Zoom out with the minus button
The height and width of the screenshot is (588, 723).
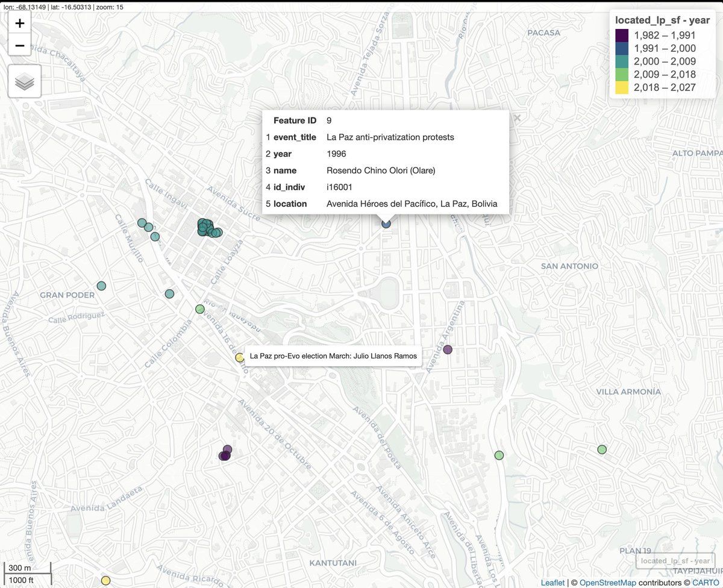[20, 45]
